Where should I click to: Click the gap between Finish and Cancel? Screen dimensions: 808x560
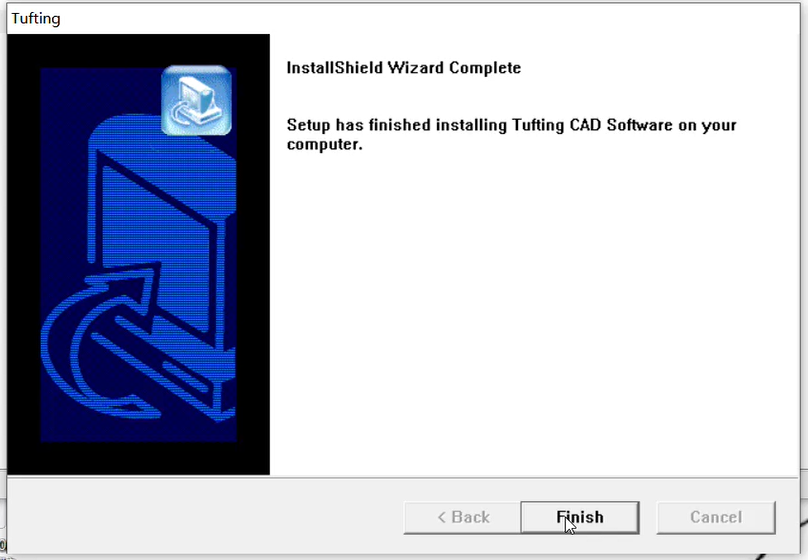coord(648,517)
